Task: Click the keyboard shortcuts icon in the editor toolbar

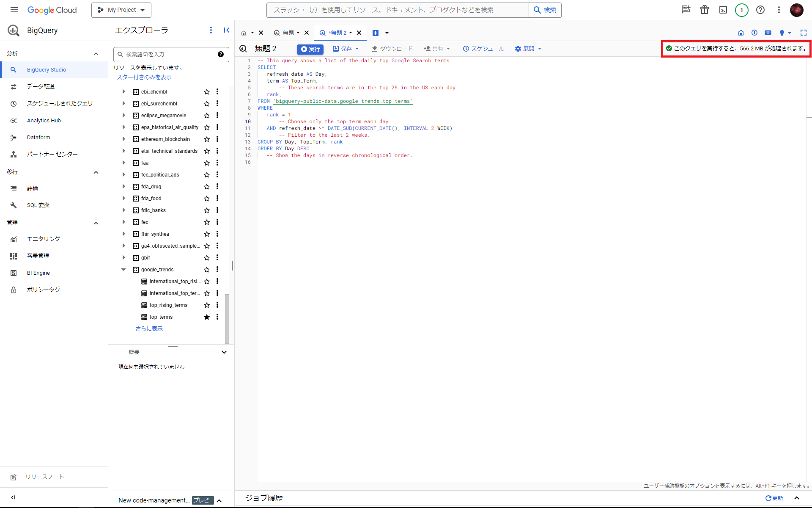Action: [x=768, y=33]
